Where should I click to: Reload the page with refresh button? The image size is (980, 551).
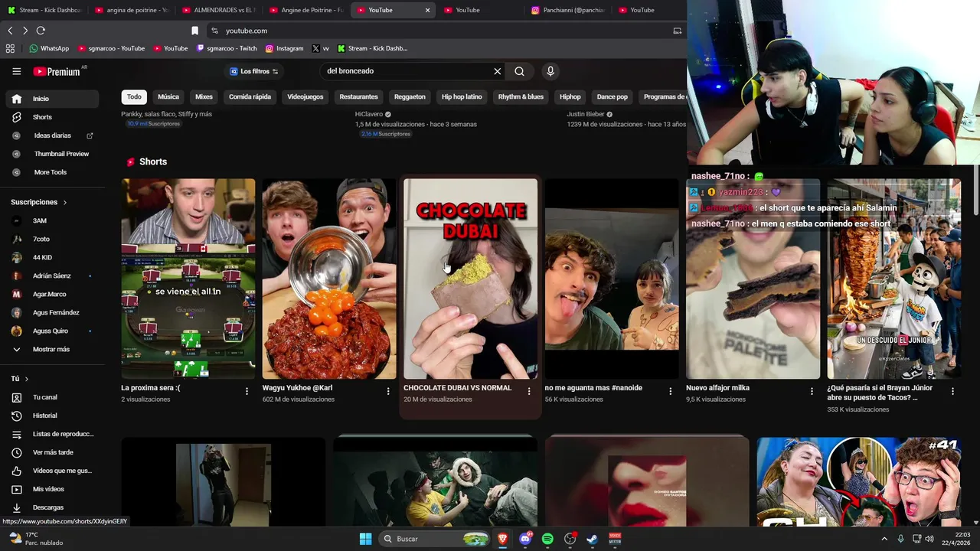point(41,31)
